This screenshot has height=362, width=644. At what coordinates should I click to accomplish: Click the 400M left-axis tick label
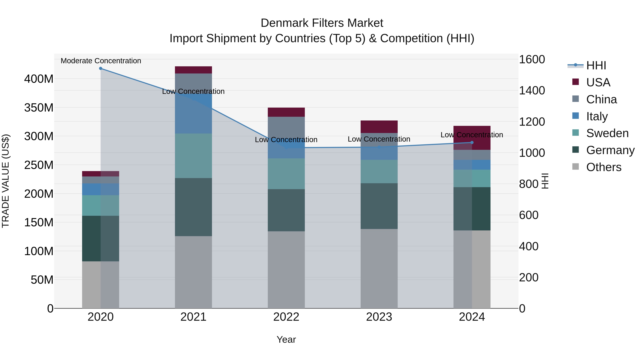coord(39,79)
